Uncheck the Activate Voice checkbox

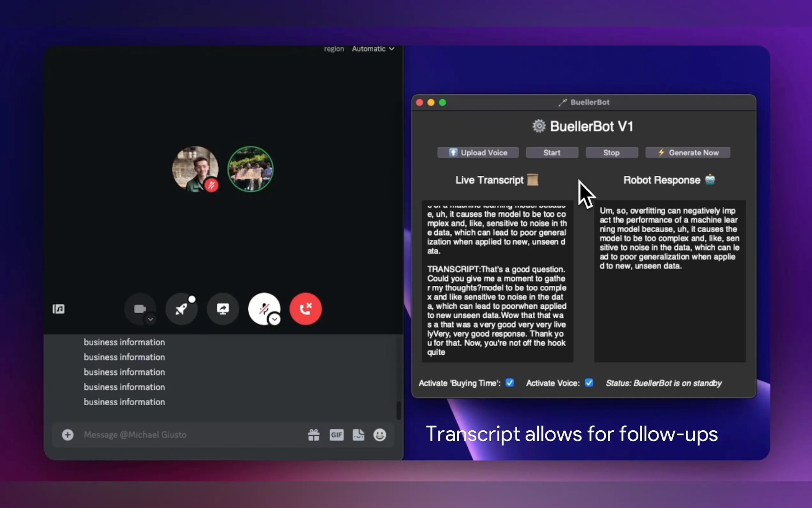tap(589, 383)
